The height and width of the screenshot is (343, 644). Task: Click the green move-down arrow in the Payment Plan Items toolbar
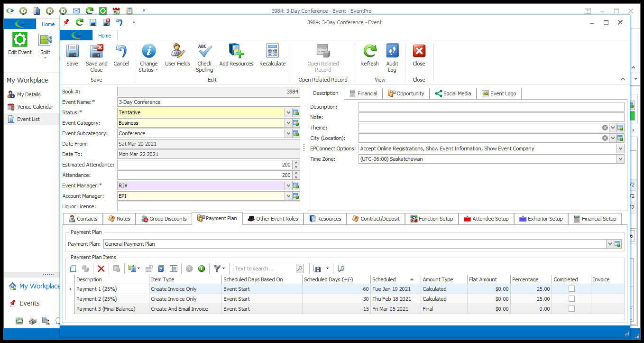(202, 269)
